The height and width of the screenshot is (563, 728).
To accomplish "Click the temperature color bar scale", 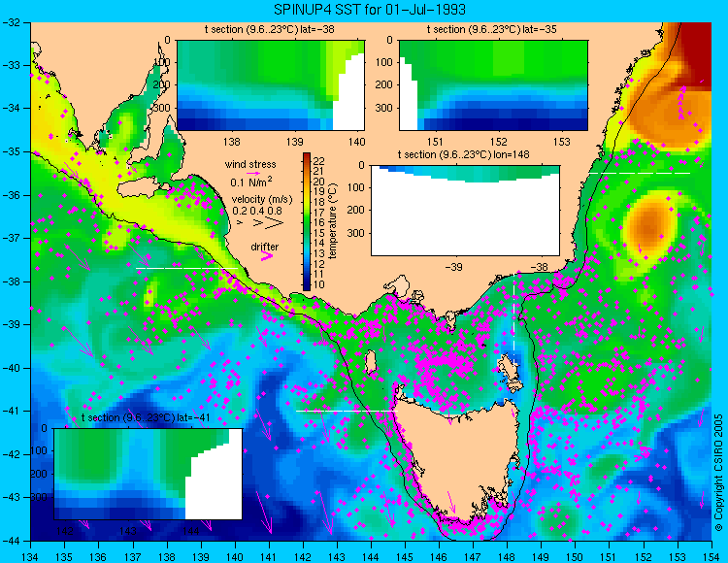I will click(x=307, y=221).
